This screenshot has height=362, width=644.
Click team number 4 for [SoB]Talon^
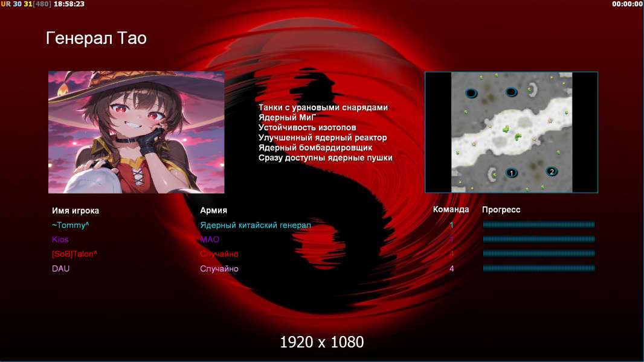(x=451, y=254)
